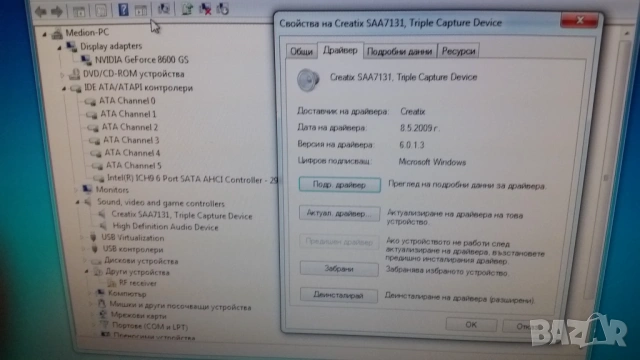Click the RF receiver warning device icon
The height and width of the screenshot is (360, 640).
point(111,282)
